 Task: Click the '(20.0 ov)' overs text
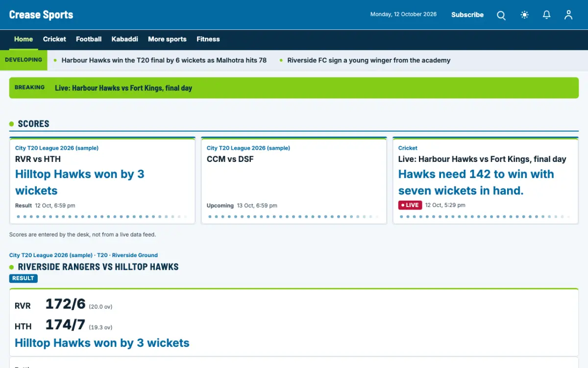tap(100, 307)
